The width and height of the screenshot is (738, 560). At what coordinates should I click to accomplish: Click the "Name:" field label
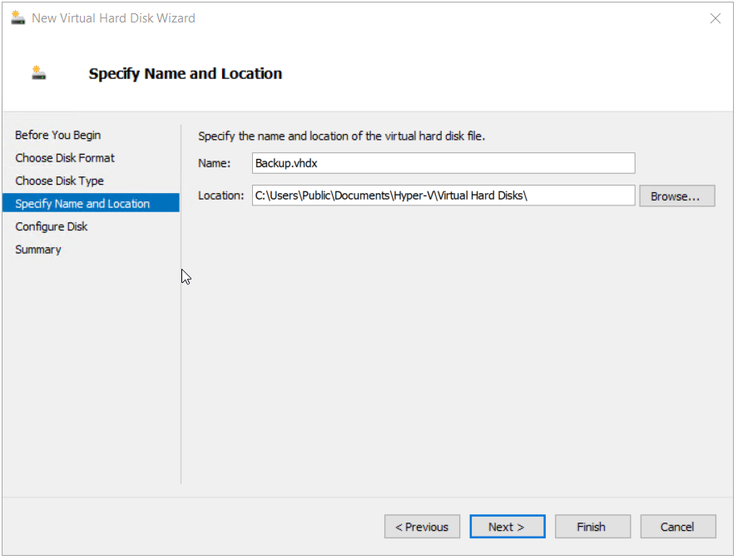click(214, 163)
